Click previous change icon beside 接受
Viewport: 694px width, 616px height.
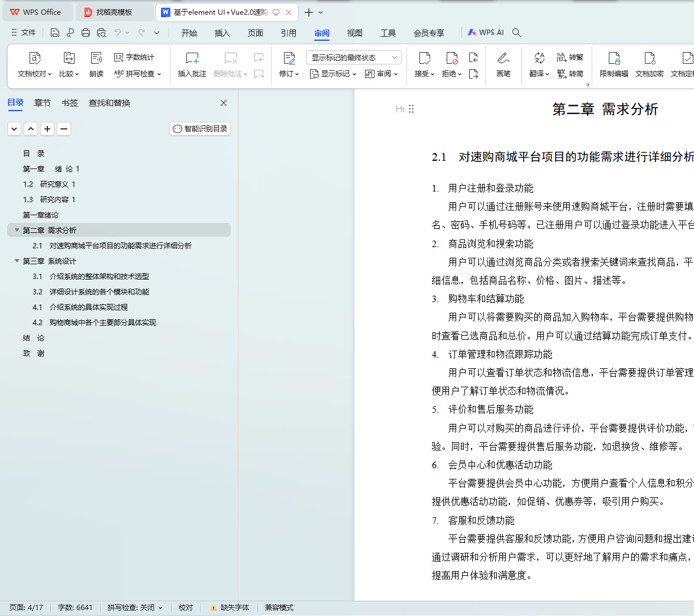click(473, 57)
